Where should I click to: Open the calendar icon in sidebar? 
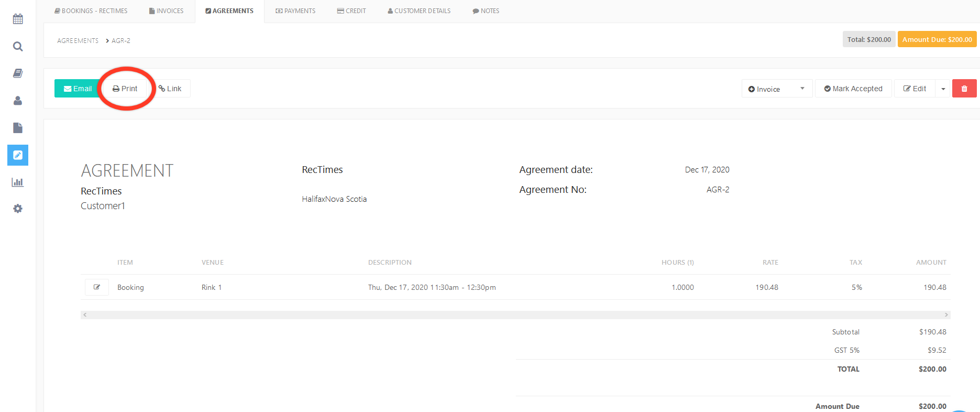(x=18, y=19)
